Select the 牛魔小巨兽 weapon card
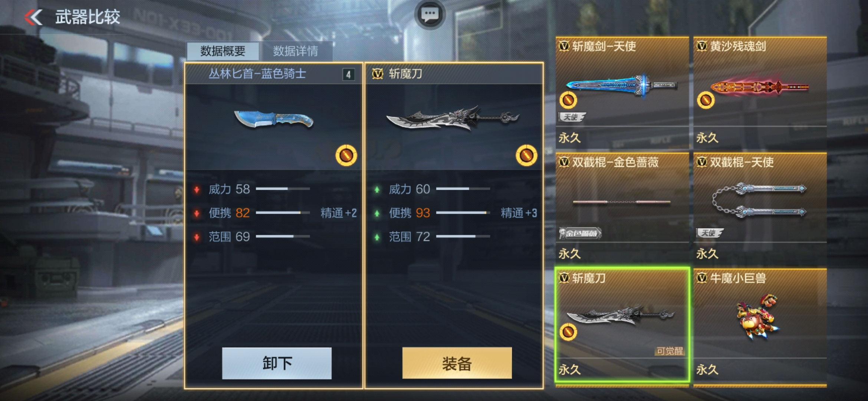This screenshot has height=401, width=868. click(760, 324)
